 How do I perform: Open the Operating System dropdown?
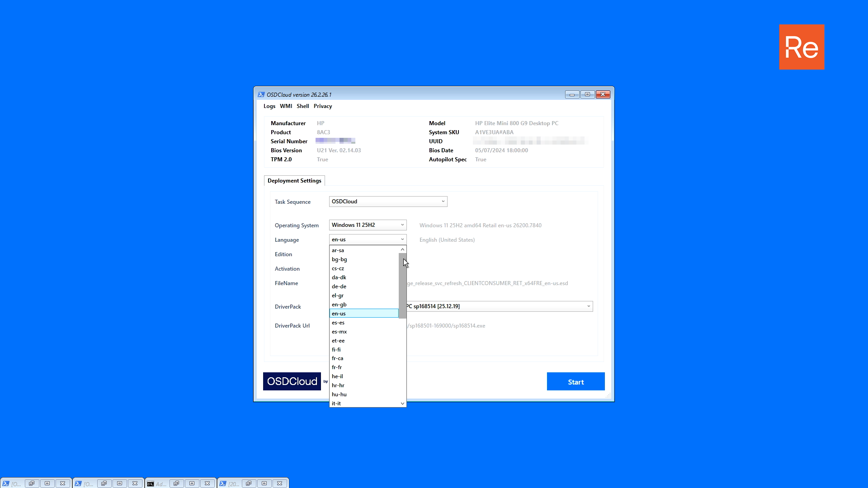[402, 225]
